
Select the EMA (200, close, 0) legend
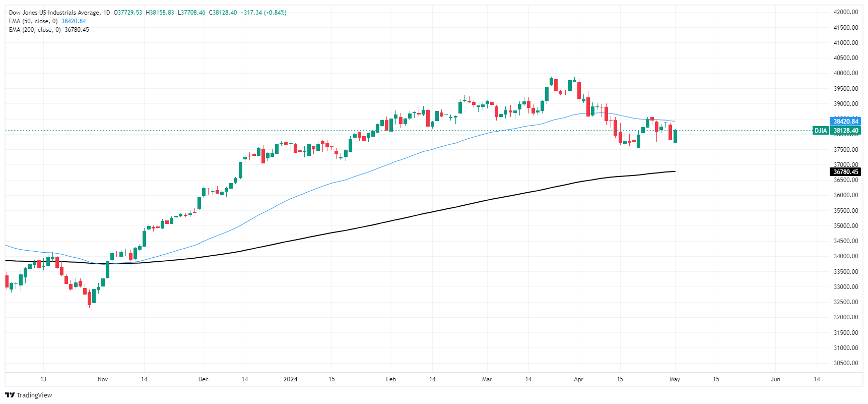[x=35, y=30]
